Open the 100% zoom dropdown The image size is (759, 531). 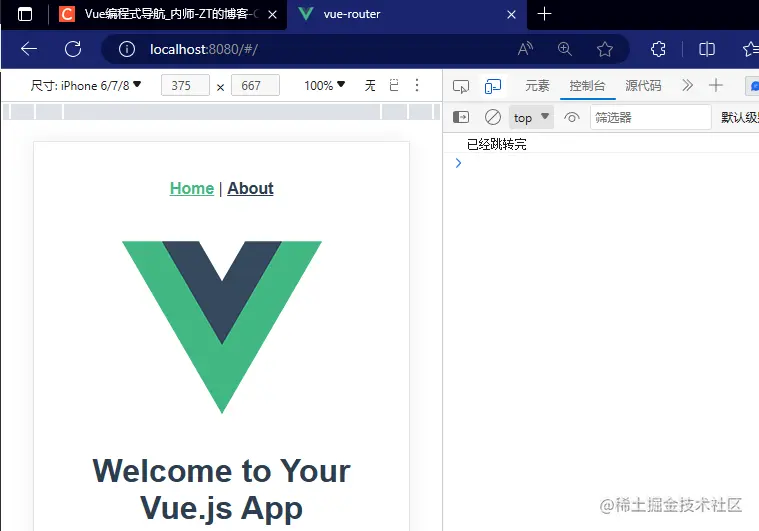tap(324, 86)
